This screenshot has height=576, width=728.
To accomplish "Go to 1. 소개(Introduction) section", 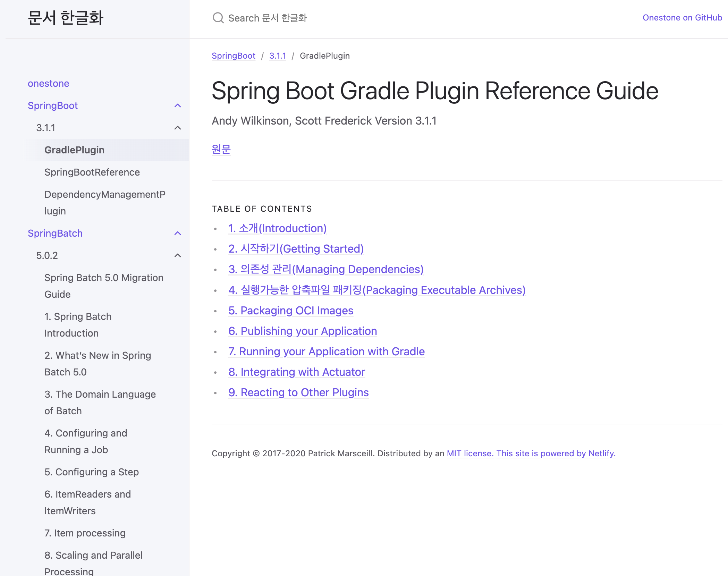I will tap(277, 228).
